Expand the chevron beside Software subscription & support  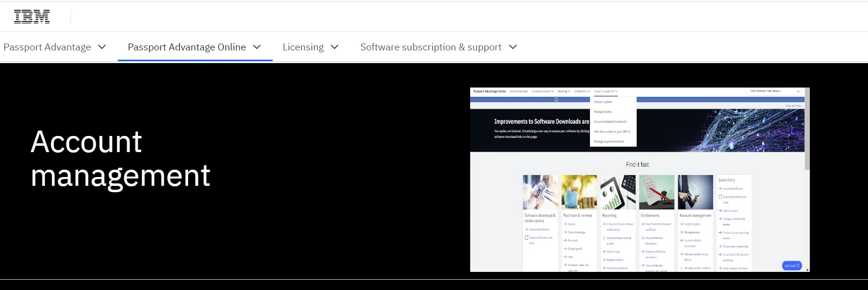[x=513, y=47]
